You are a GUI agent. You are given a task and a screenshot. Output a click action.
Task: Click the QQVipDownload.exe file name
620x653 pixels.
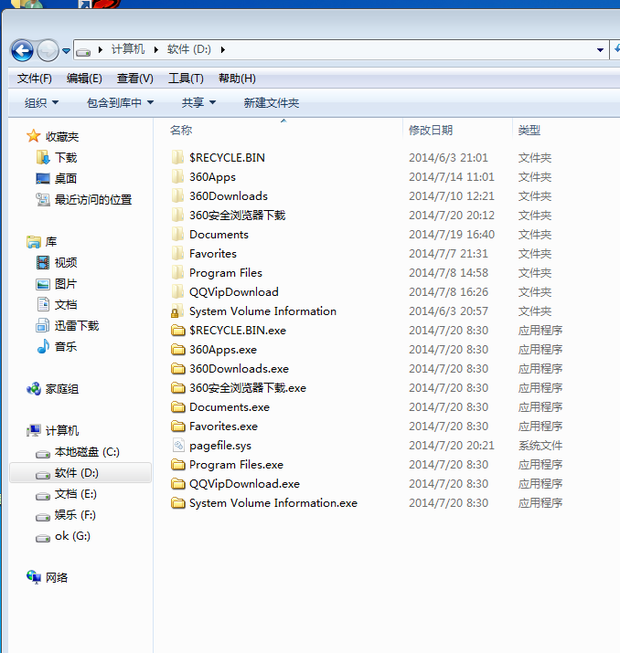point(244,484)
